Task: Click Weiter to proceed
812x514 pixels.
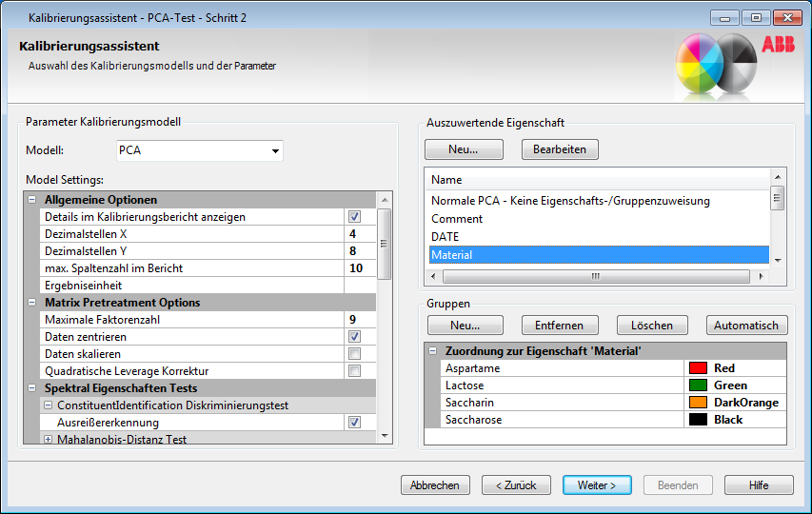Action: 597,485
